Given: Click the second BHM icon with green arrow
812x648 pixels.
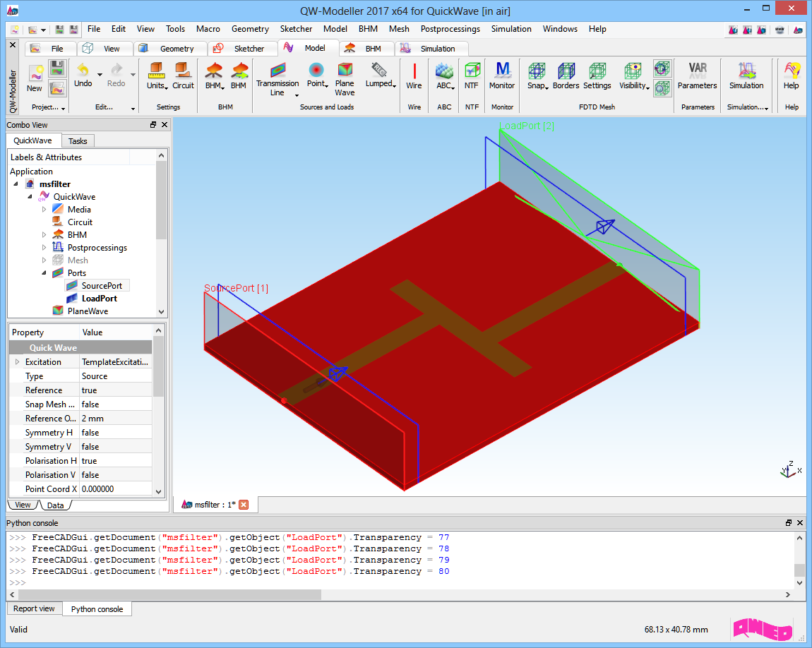Looking at the screenshot, I should 239,71.
